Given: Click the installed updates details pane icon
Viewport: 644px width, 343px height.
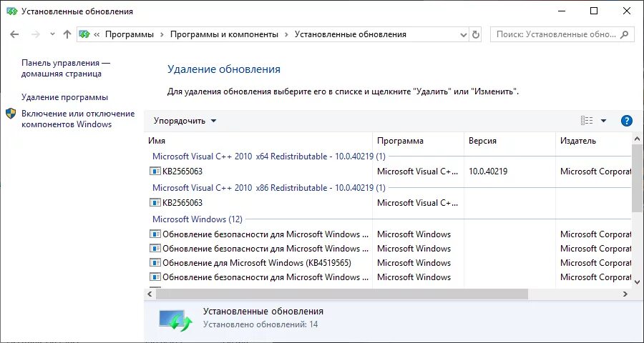Looking at the screenshot, I should coord(175,320).
